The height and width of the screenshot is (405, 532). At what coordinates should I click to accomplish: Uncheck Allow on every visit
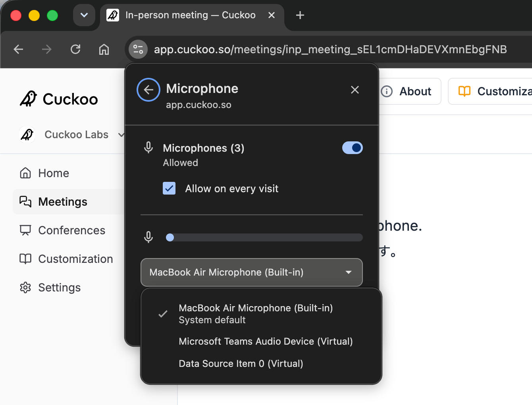169,188
